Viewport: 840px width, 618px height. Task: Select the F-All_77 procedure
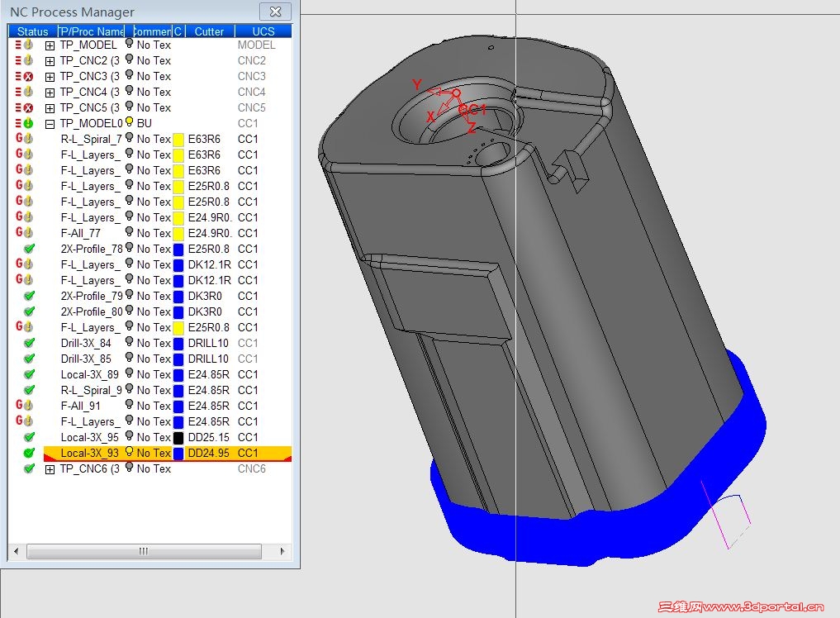[80, 233]
